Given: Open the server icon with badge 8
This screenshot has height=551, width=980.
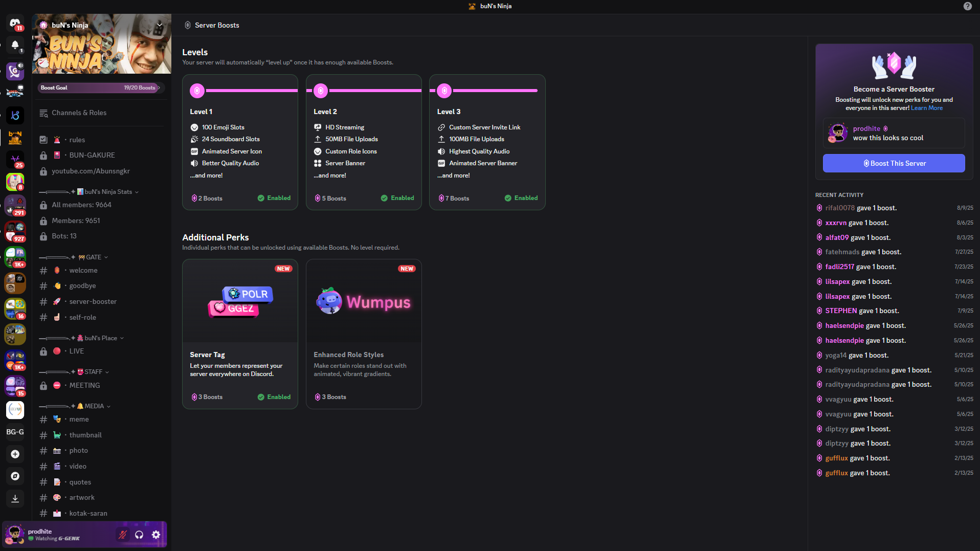Looking at the screenshot, I should (15, 182).
